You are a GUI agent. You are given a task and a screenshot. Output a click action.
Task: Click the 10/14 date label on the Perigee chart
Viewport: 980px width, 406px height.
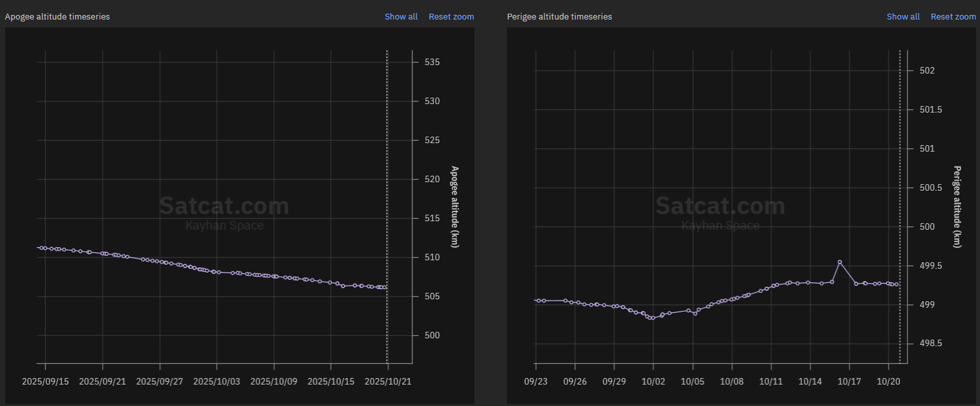(810, 381)
